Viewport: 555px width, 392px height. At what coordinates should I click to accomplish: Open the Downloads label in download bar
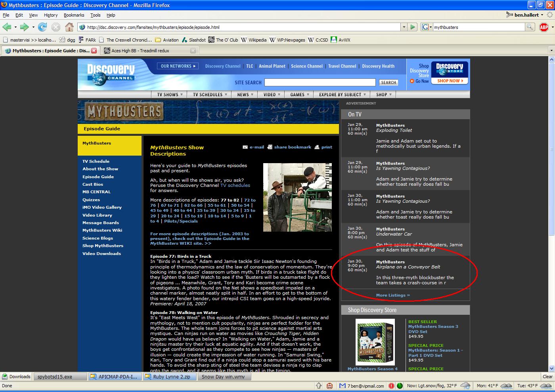16,377
